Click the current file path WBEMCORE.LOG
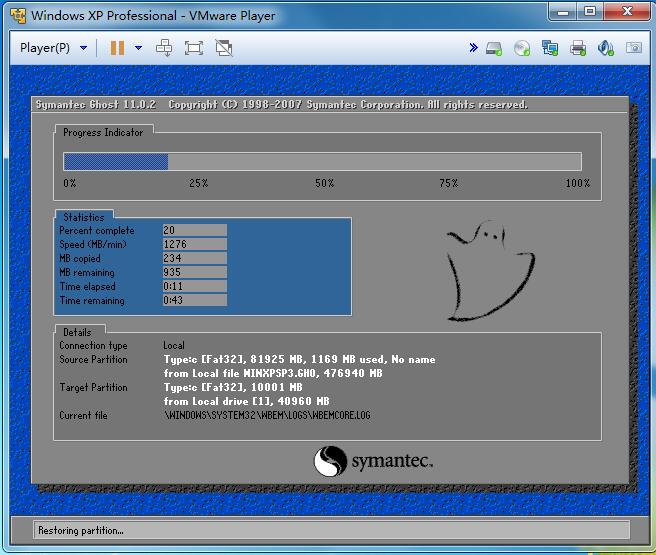656x555 pixels. [267, 415]
